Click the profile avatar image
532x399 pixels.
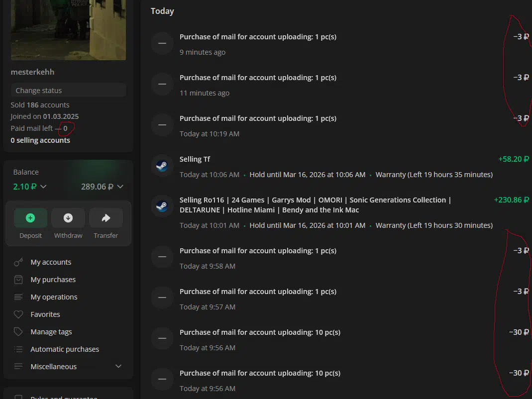(68, 30)
